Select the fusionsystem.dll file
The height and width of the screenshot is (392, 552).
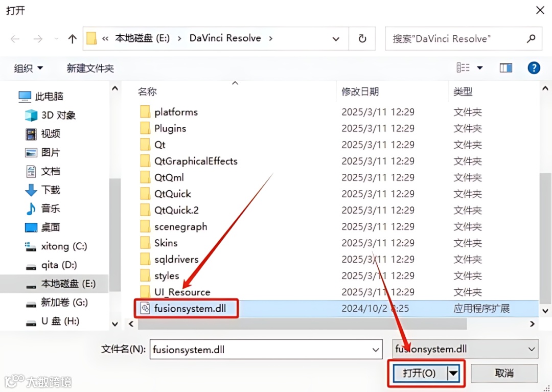click(x=190, y=308)
